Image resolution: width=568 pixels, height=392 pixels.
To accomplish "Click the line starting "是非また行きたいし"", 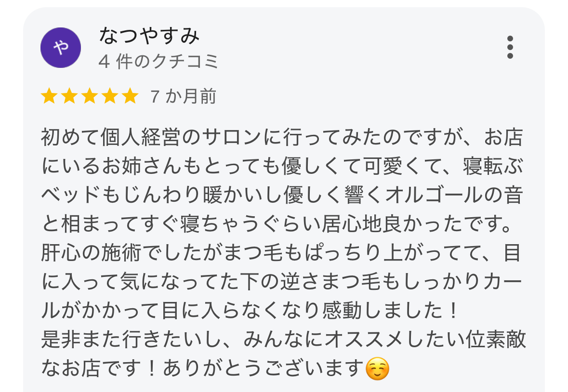I will coord(283,340).
